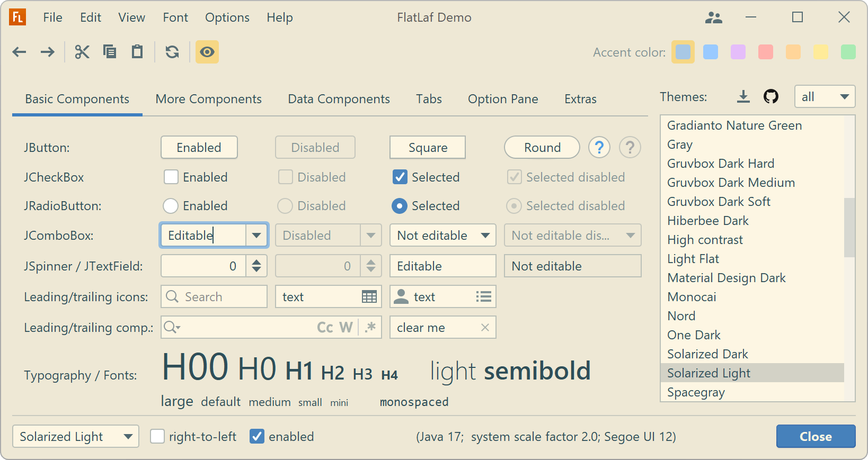Click the users icon in title bar

click(x=713, y=18)
